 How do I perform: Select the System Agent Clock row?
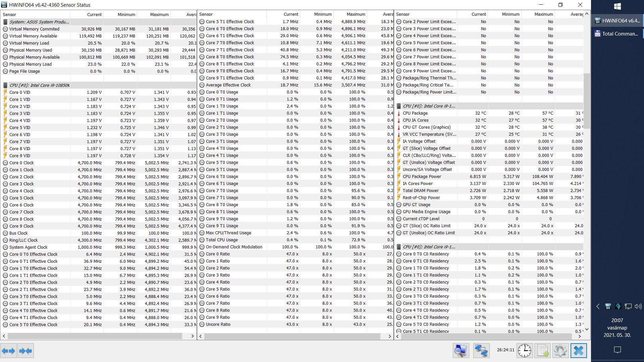click(99, 247)
